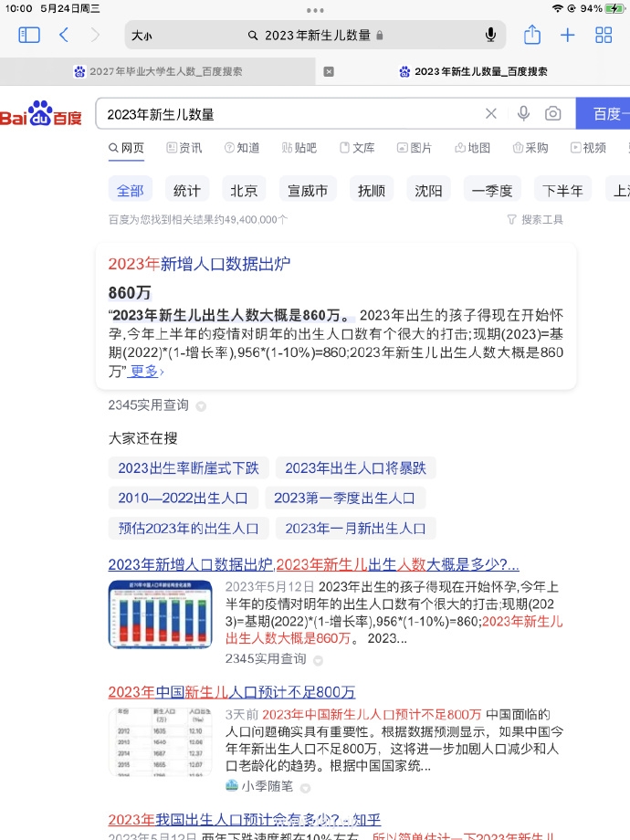Filter results by 抚顺
The height and width of the screenshot is (840, 630).
coord(372,190)
